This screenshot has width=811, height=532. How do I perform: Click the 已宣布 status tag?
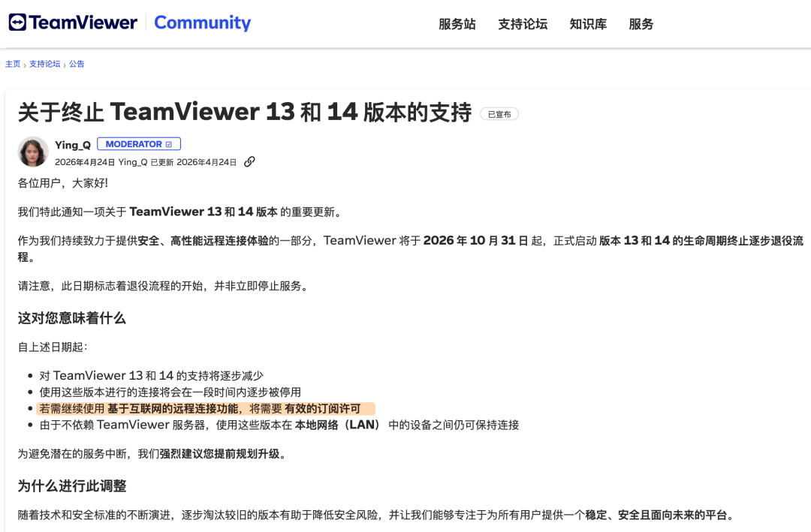499,114
